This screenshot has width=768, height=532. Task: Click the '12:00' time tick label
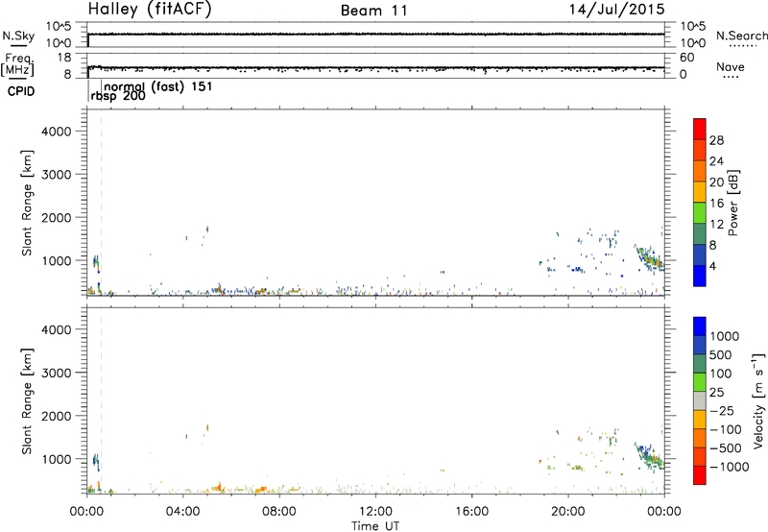coord(375,512)
